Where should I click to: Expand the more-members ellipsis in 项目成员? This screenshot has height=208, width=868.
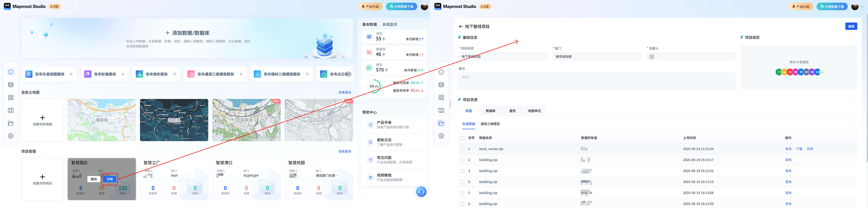tap(822, 72)
